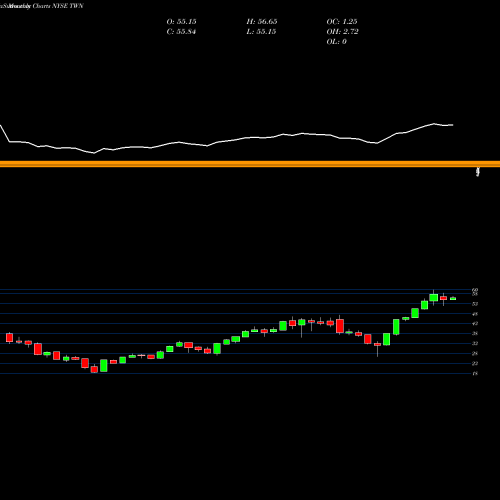Click the price axis label 18
Image resolution: width=500 pixels, height=500 pixels.
[x=475, y=373]
